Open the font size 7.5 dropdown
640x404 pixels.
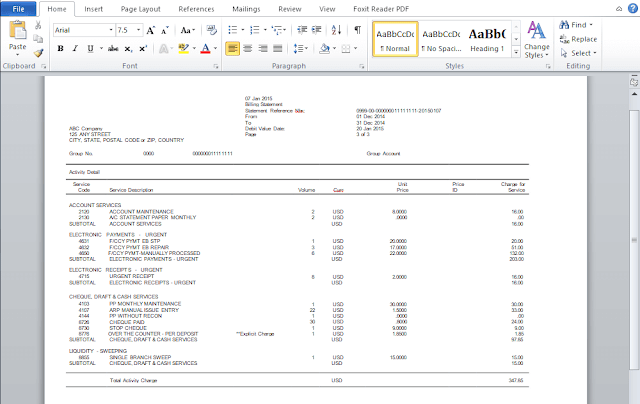click(138, 30)
